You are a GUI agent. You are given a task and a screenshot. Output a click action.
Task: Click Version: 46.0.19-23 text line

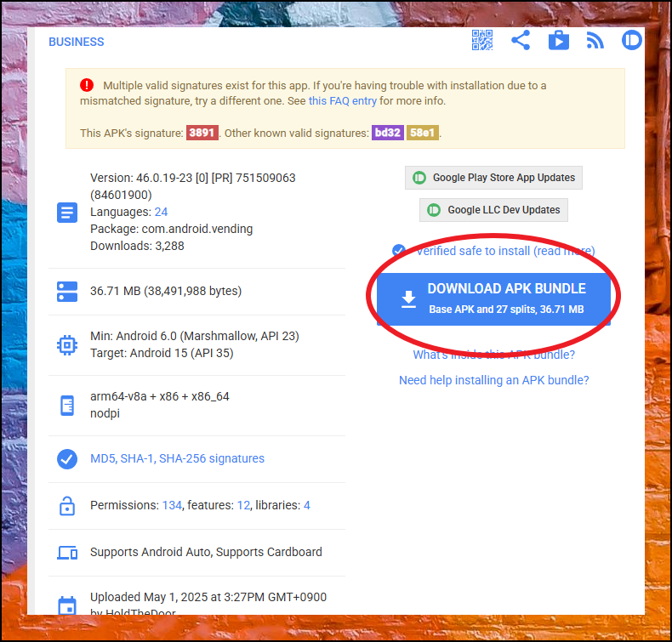pyautogui.click(x=193, y=178)
